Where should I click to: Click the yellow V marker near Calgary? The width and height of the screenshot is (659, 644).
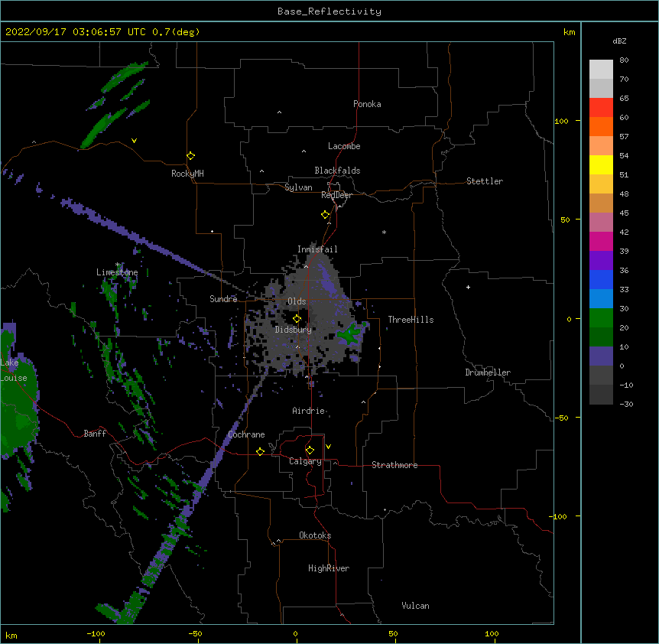pyautogui.click(x=328, y=447)
